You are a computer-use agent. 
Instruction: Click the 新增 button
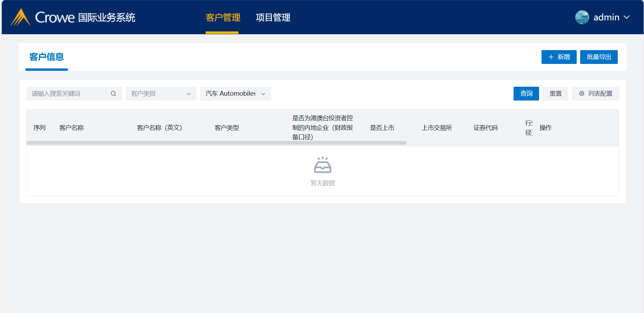coord(559,57)
